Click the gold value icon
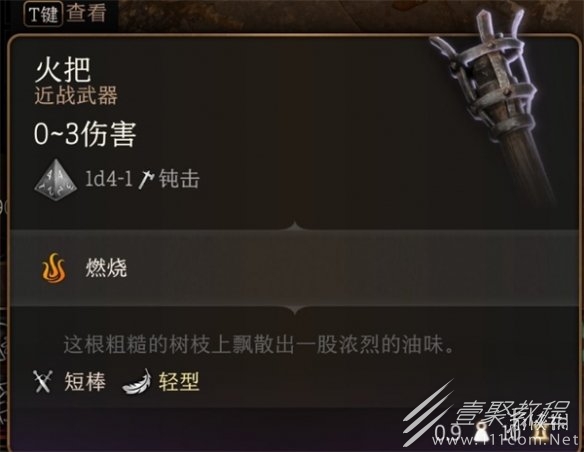This screenshot has width=584, height=452. coord(540,433)
